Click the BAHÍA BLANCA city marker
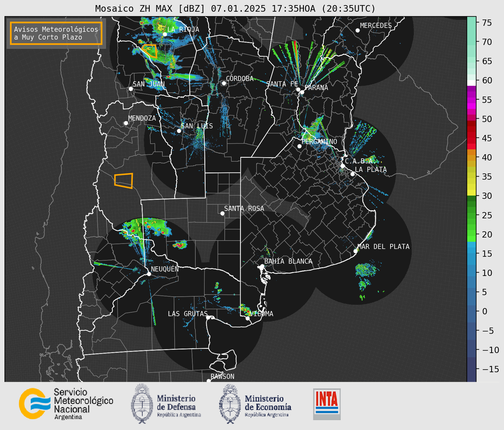This screenshot has width=504, height=430. (262, 266)
